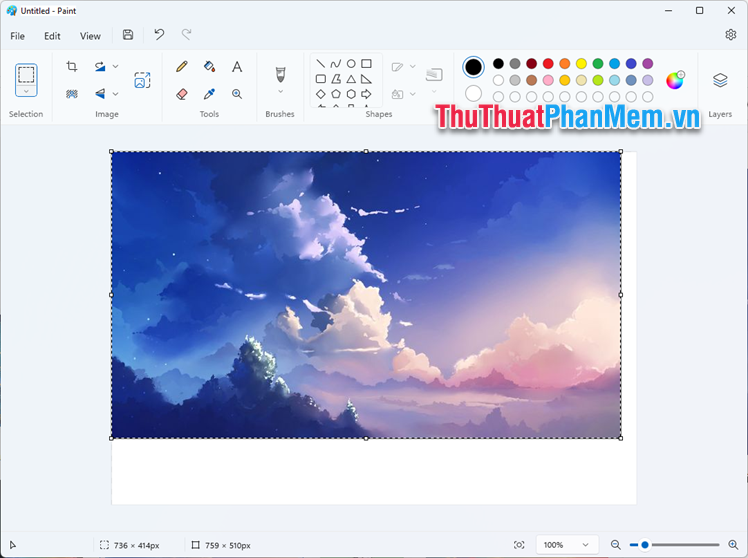Choose the Line shape

321,63
